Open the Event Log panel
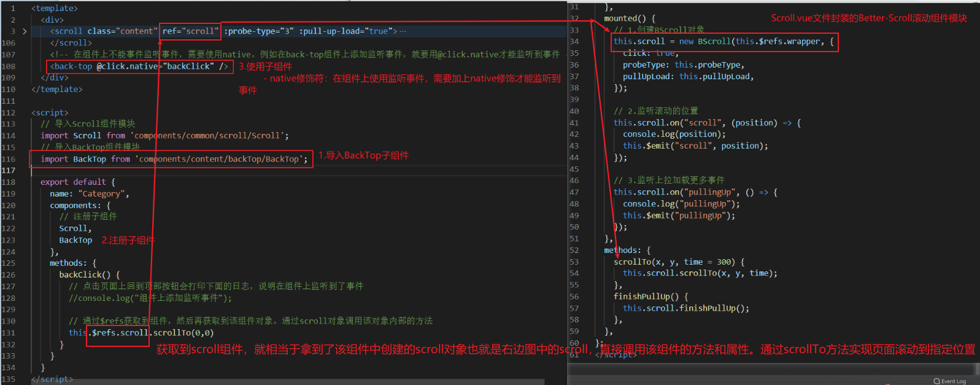Screen dimensions: 980x385 pyautogui.click(x=949, y=381)
